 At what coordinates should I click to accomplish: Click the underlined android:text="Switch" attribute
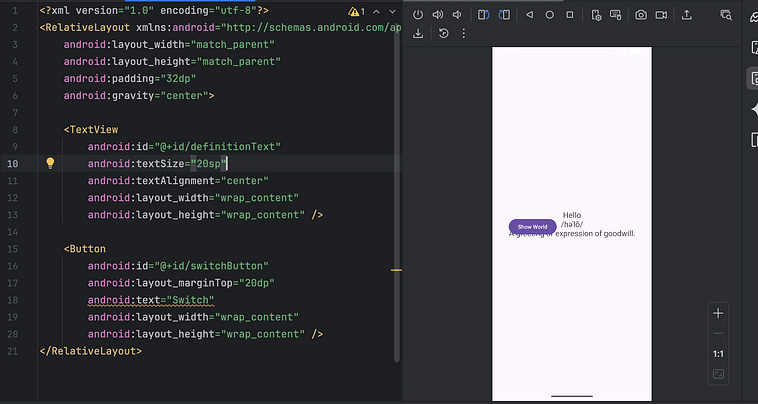tap(151, 300)
